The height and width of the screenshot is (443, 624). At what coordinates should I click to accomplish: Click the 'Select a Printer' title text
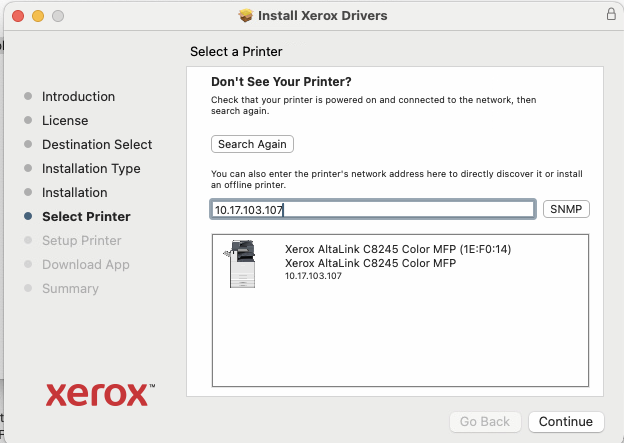click(236, 51)
